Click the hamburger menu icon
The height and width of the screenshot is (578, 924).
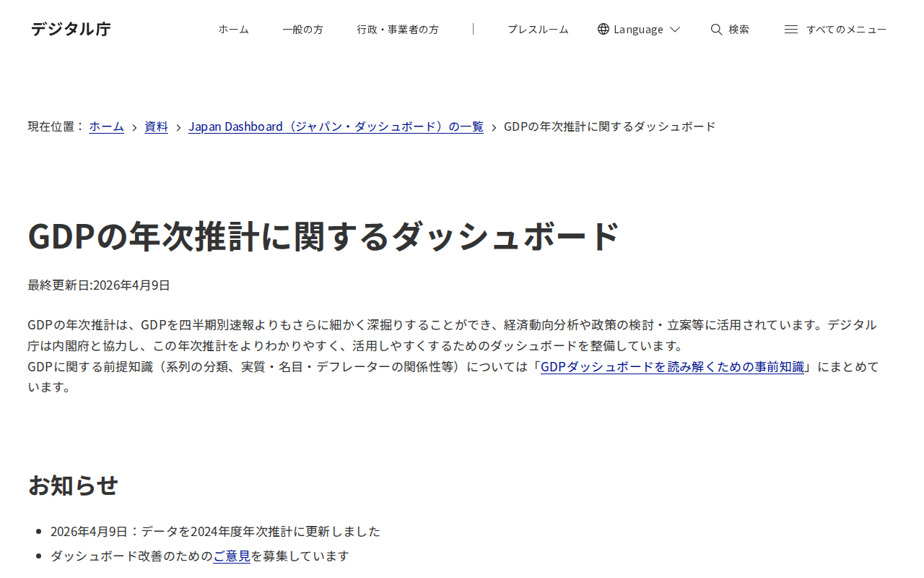(x=791, y=29)
